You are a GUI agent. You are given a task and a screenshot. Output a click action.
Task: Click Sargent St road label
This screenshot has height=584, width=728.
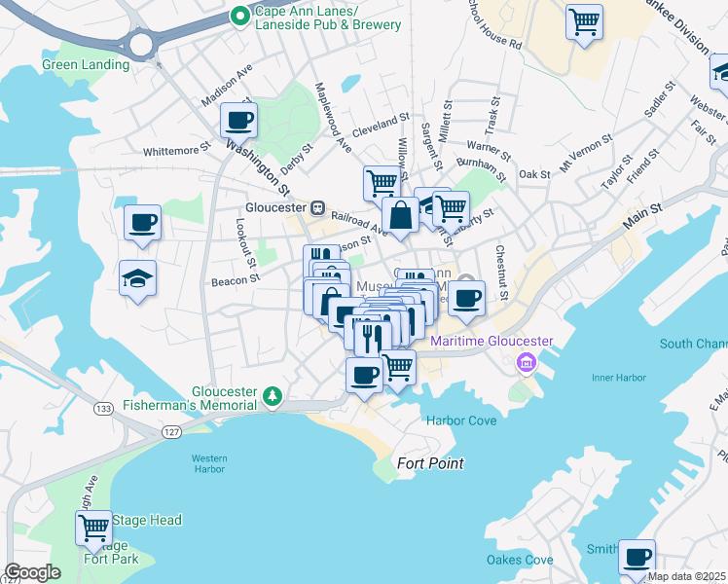point(432,147)
